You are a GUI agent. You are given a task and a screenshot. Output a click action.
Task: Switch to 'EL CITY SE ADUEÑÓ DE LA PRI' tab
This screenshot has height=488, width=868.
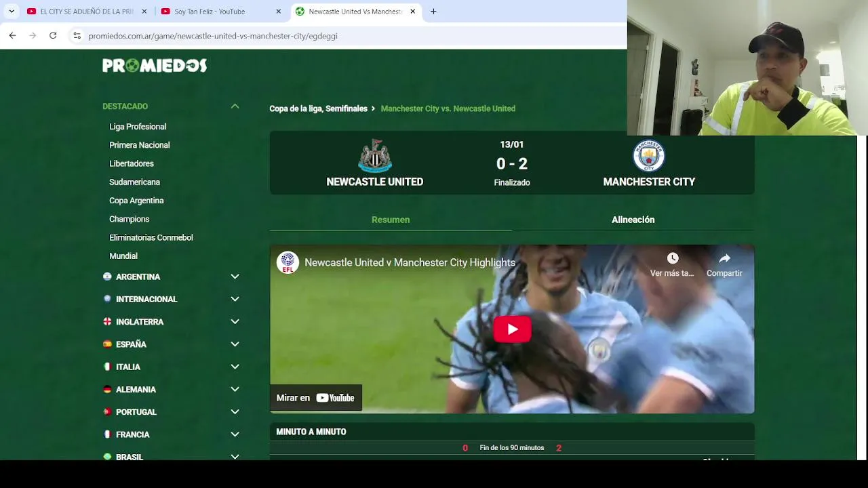87,12
